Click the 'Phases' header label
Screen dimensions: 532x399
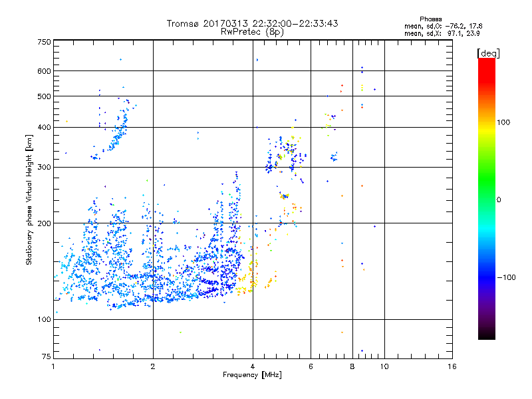(x=430, y=19)
